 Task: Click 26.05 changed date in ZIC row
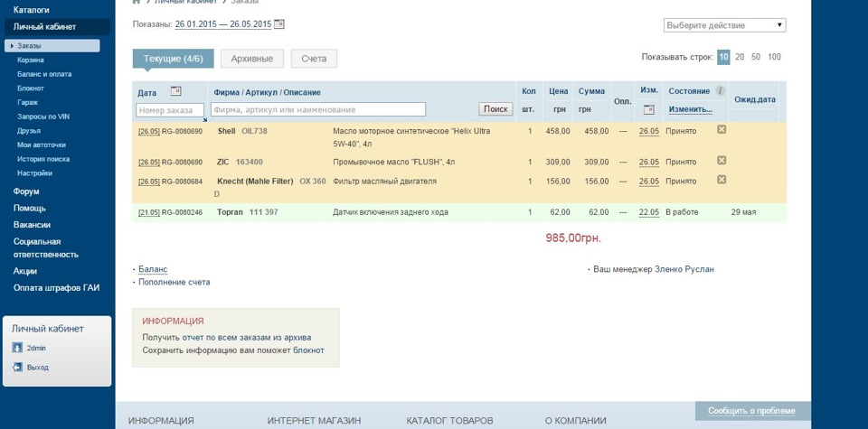(649, 162)
